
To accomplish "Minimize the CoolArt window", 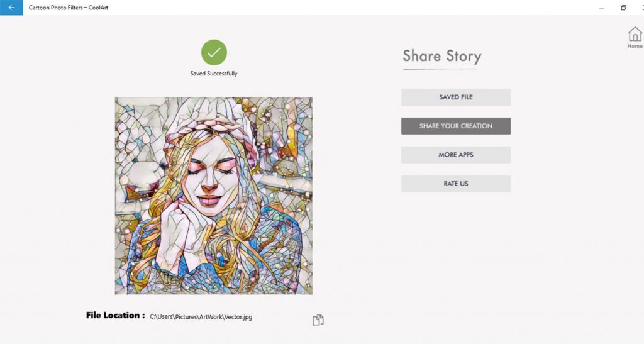I will (601, 8).
